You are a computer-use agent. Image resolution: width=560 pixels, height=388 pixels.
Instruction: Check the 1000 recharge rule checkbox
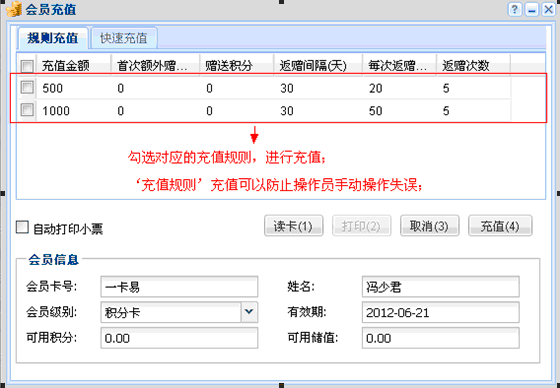click(x=27, y=110)
